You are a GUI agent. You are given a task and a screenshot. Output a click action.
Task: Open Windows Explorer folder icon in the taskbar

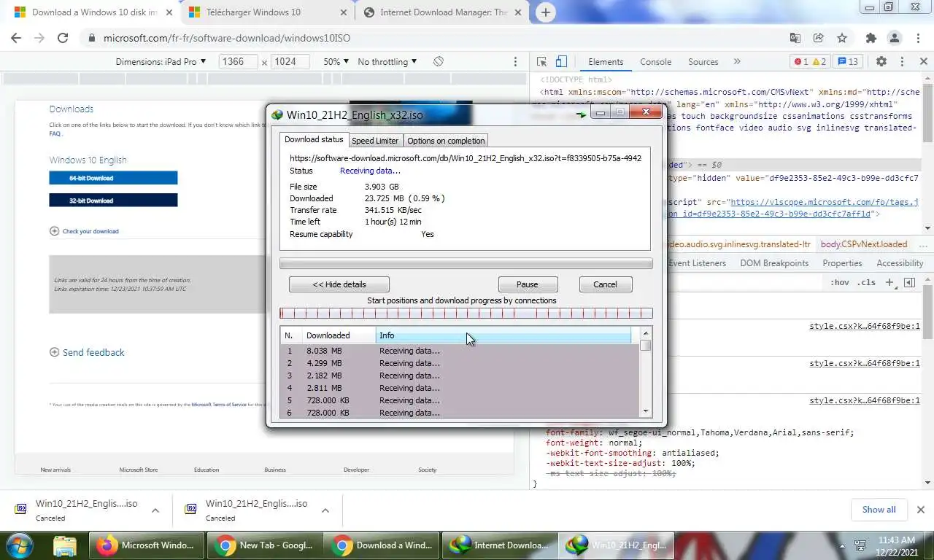(65, 545)
